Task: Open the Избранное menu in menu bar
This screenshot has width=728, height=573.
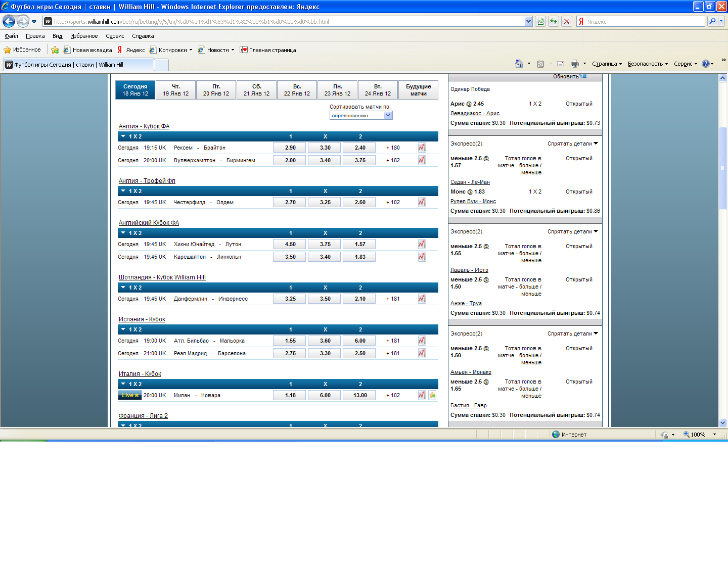Action: pyautogui.click(x=84, y=36)
